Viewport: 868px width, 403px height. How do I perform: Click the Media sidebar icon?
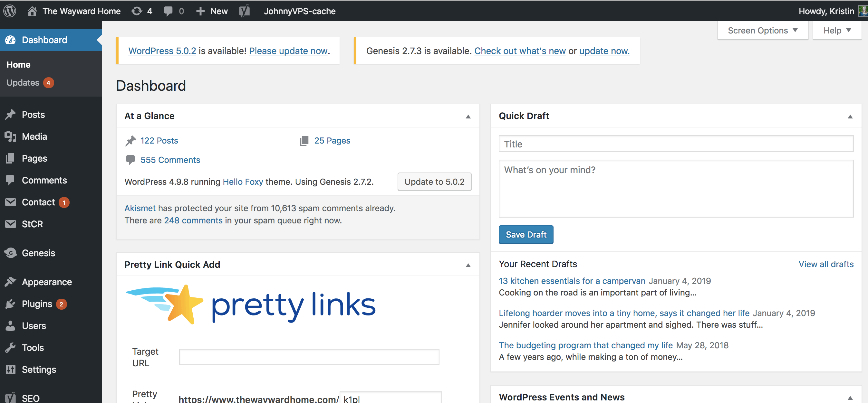tap(10, 136)
